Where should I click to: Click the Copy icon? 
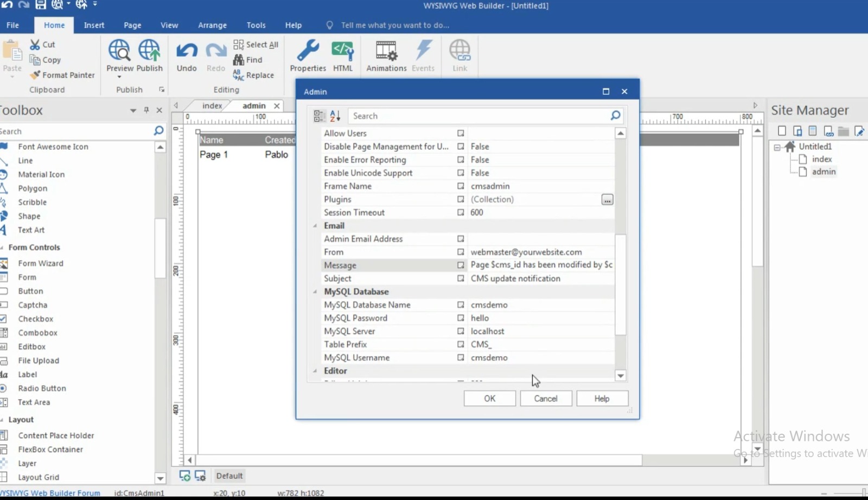click(x=35, y=60)
